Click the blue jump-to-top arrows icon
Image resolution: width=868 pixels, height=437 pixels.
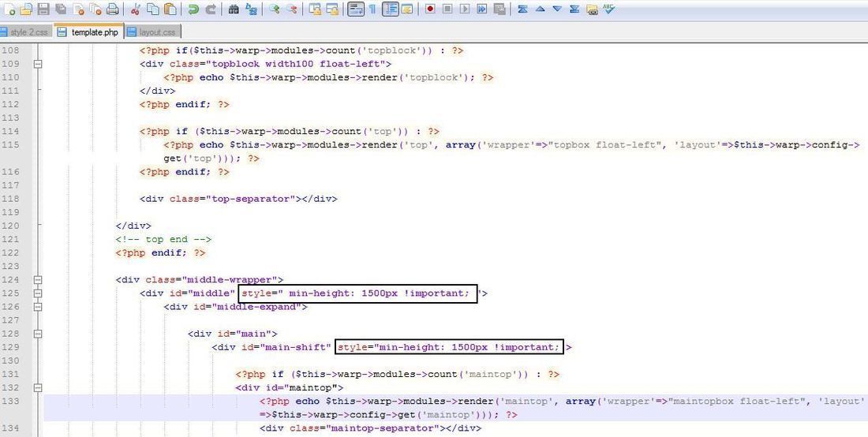pos(522,9)
